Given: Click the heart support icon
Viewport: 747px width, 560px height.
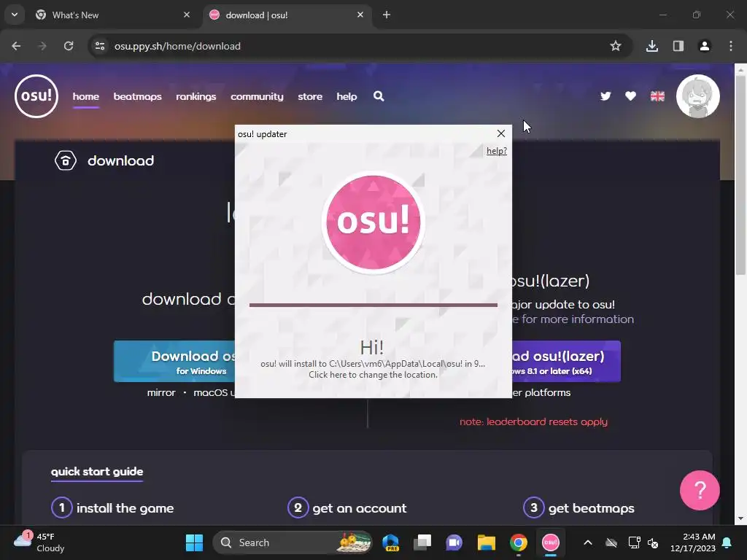Looking at the screenshot, I should click(631, 96).
